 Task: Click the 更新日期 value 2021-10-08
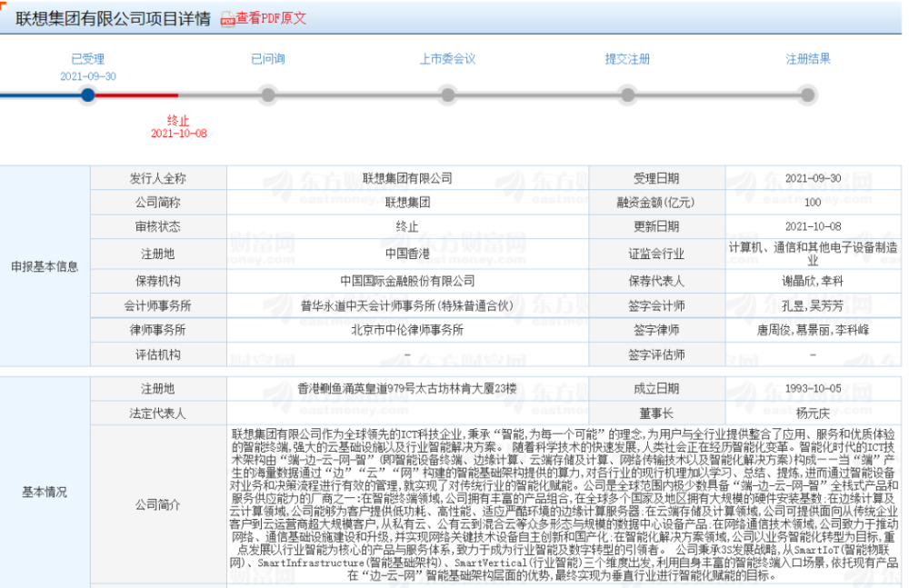tap(813, 226)
